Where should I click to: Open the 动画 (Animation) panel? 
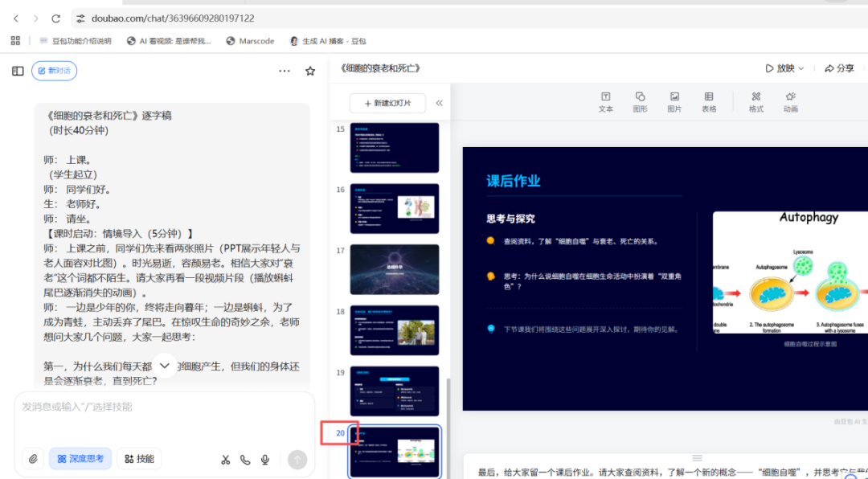tap(790, 100)
